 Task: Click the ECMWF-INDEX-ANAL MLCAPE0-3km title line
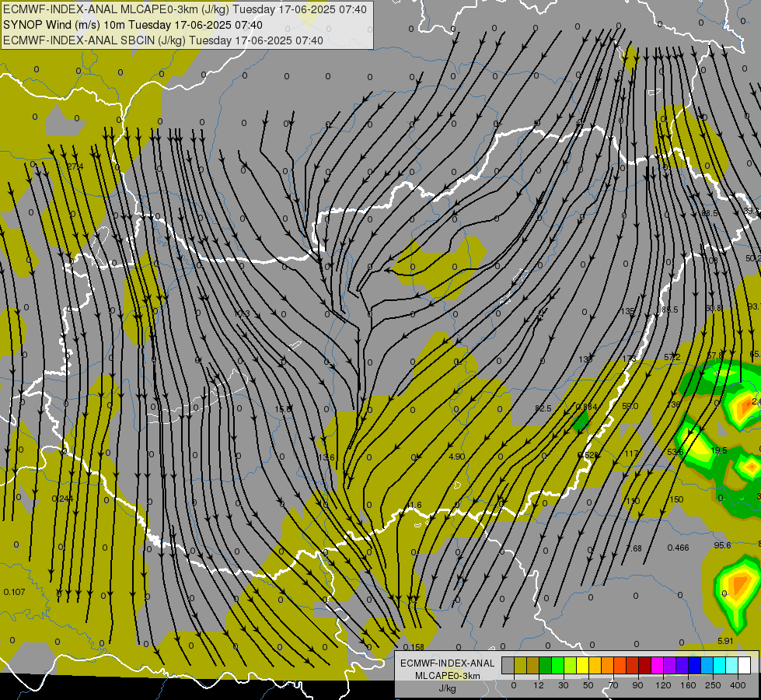[185, 9]
